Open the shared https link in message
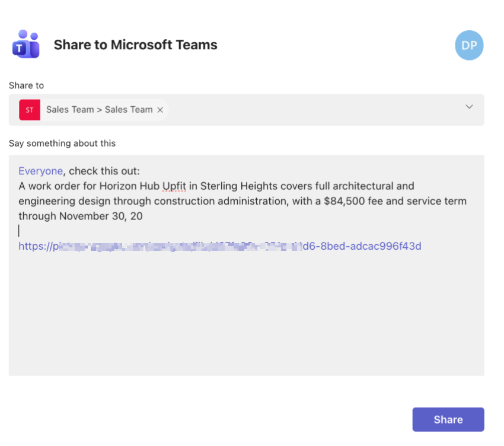 pyautogui.click(x=220, y=246)
